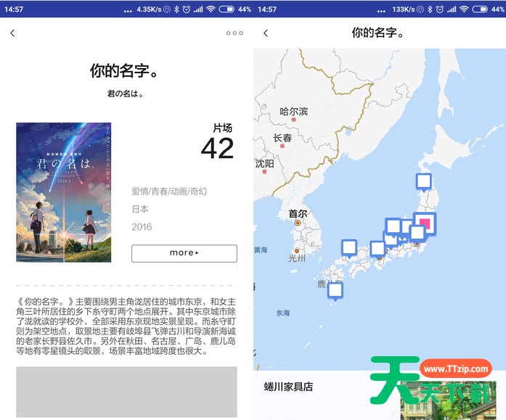
Task: Tap the genre tags 爱情/青春/动画/奇幻
Action: click(169, 191)
